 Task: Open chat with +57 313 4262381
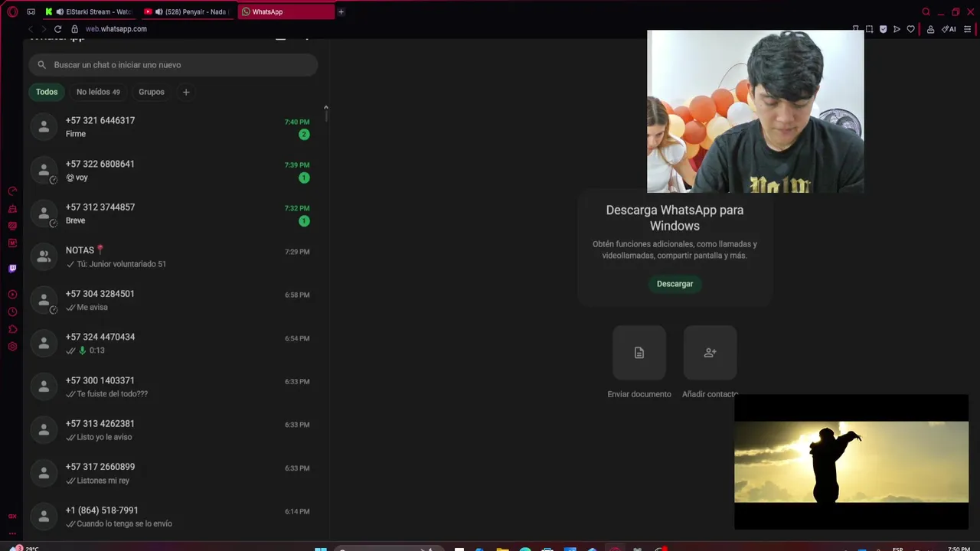coord(173,429)
